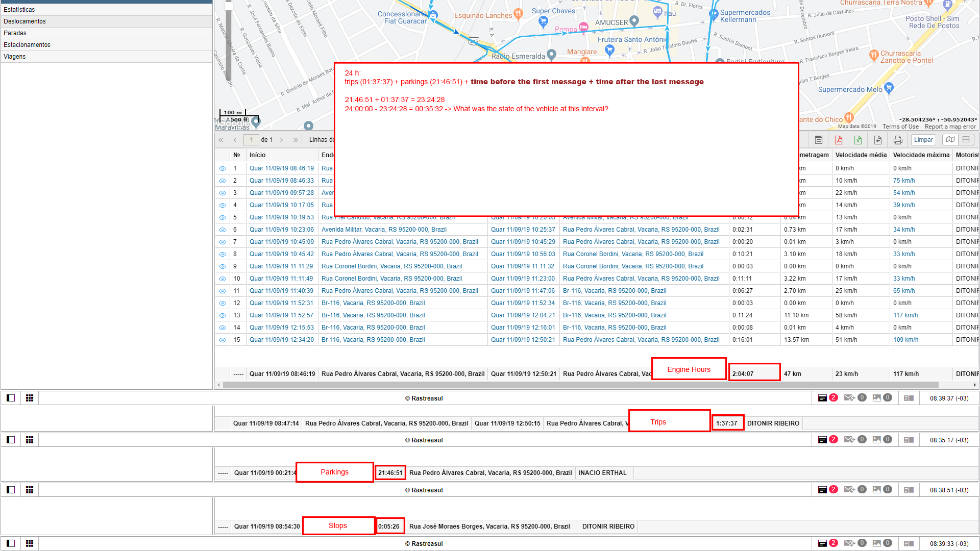Open the apps grid icon in first footer bar
980x551 pixels.
(30, 398)
